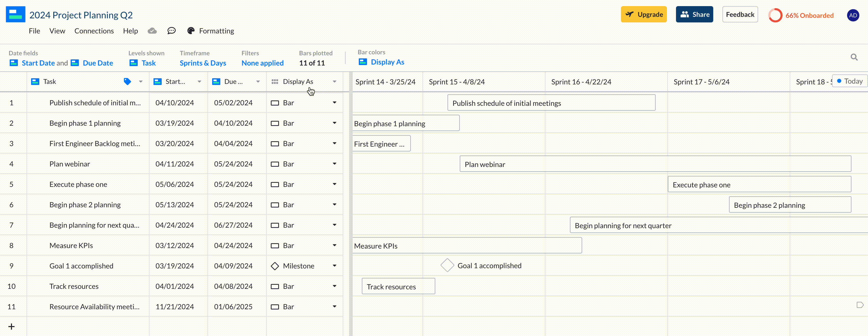Click the Start Date field icon

click(x=14, y=63)
